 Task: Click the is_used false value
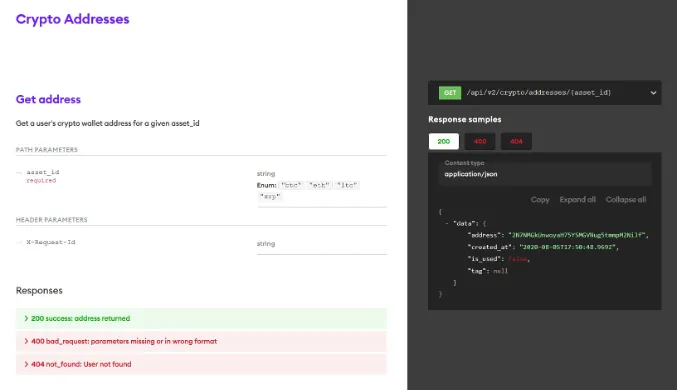517,259
